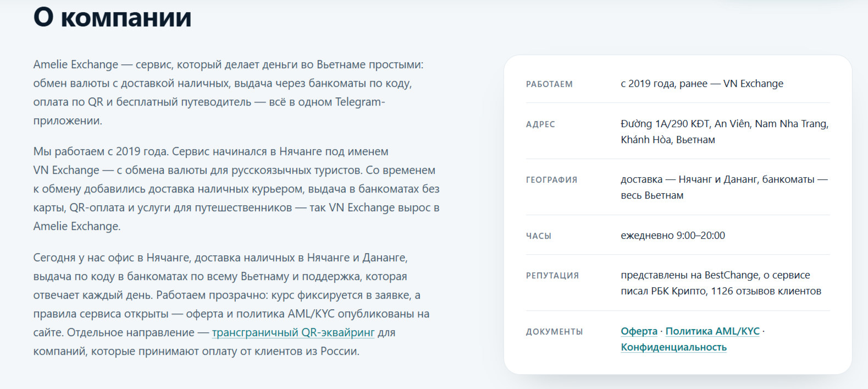Open the Оферта document link
The image size is (868, 389).
639,331
